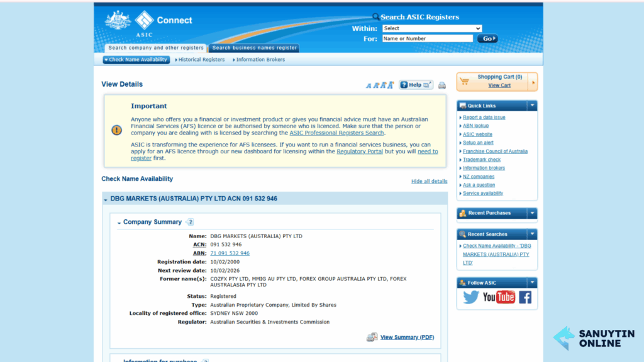
Task: Collapse the Recent Purchases panel arrow
Action: coord(532,213)
